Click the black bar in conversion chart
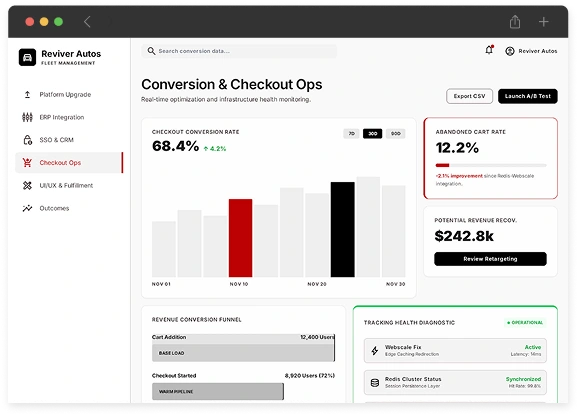Image resolution: width=579 pixels, height=416 pixels. 343,230
